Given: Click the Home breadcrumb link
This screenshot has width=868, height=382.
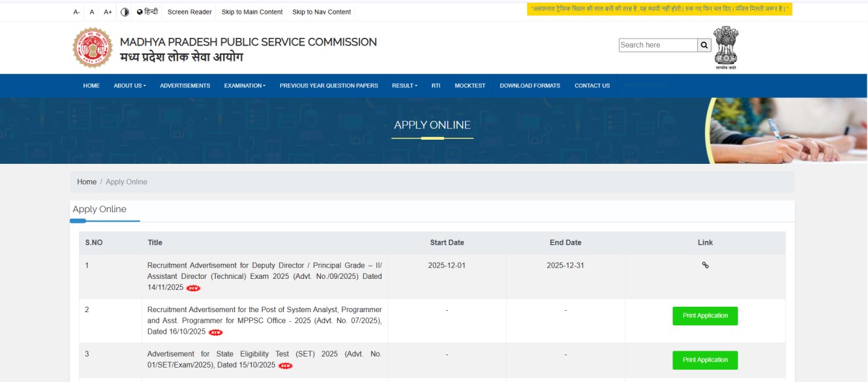Looking at the screenshot, I should [86, 182].
